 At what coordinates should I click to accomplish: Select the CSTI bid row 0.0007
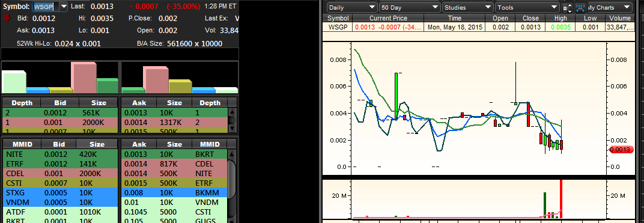point(60,183)
